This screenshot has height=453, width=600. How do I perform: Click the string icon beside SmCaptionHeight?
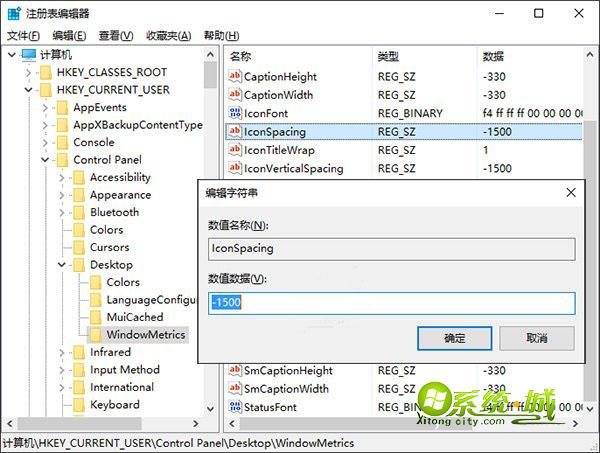pyautogui.click(x=235, y=370)
